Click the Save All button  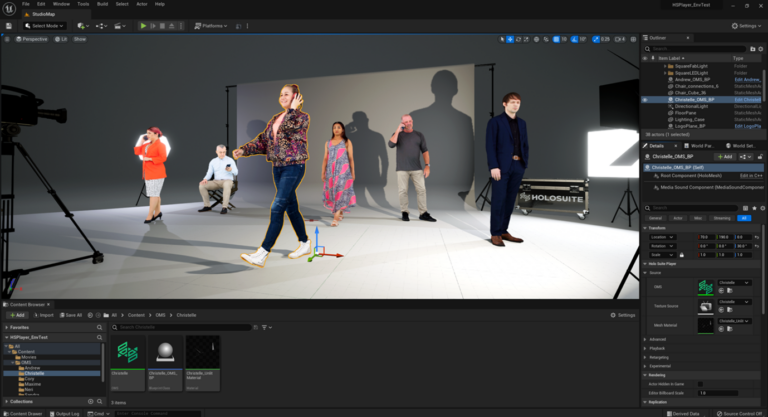click(x=73, y=314)
